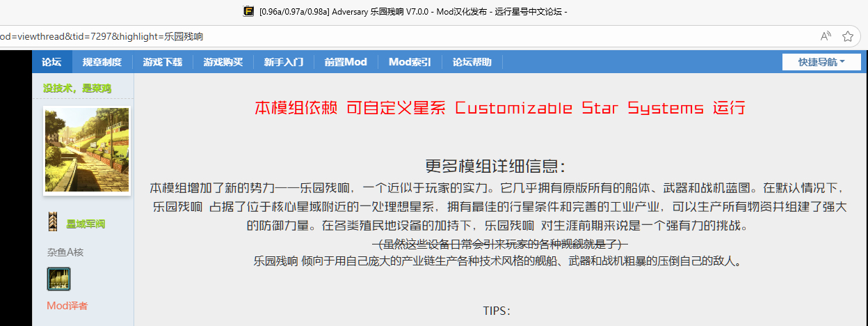Go to the 游戏下载 page
868x326 pixels.
pyautogui.click(x=162, y=62)
